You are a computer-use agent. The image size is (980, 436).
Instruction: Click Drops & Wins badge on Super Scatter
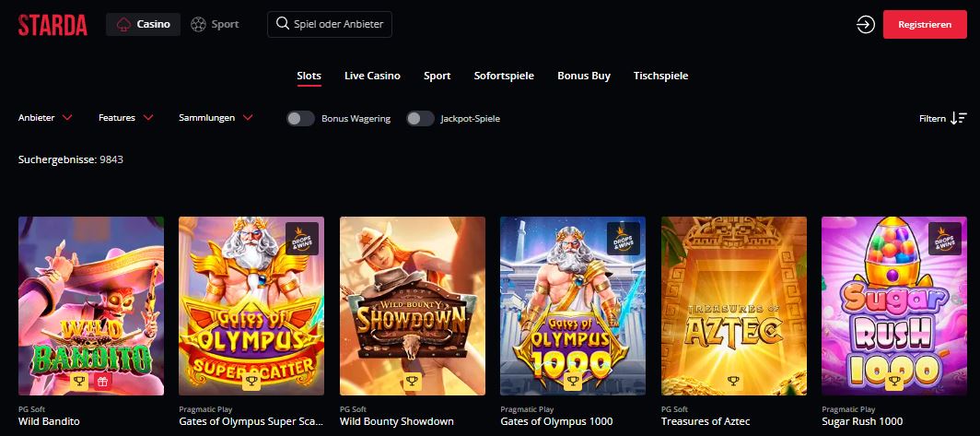(302, 239)
